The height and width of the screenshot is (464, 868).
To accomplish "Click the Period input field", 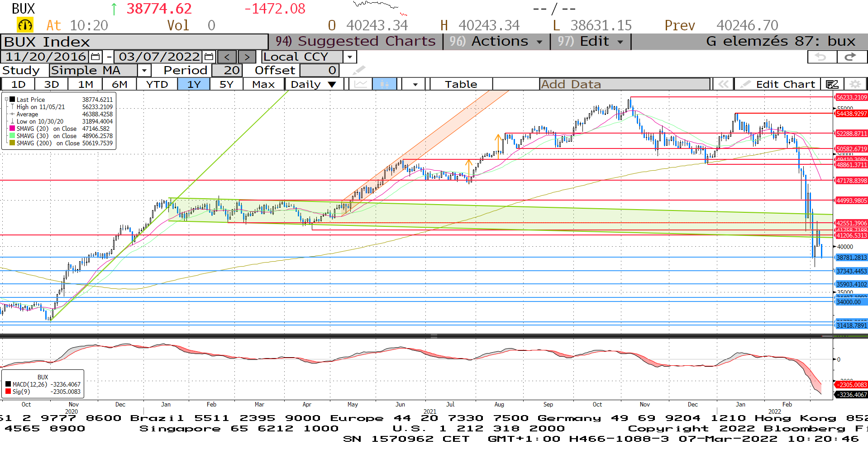I will pos(227,70).
